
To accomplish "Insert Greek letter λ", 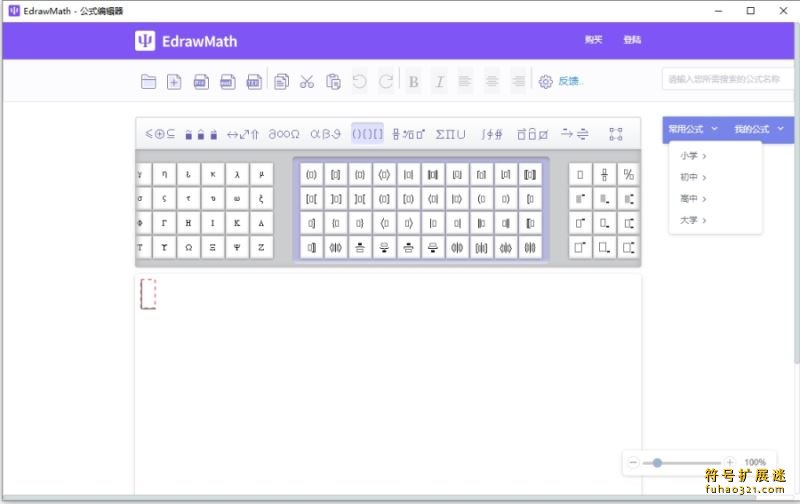I will pos(237,174).
